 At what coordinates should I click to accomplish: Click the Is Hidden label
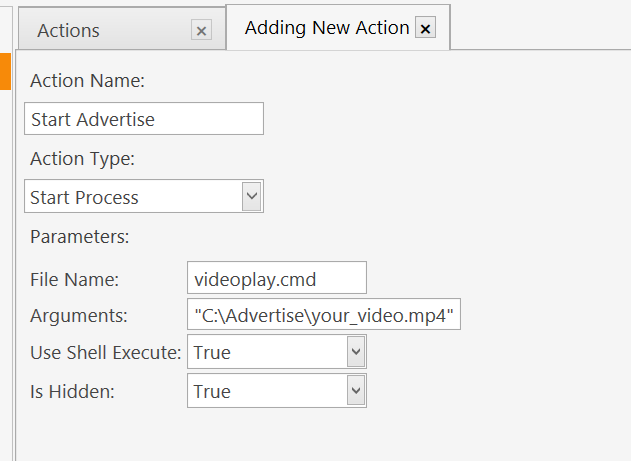click(72, 391)
